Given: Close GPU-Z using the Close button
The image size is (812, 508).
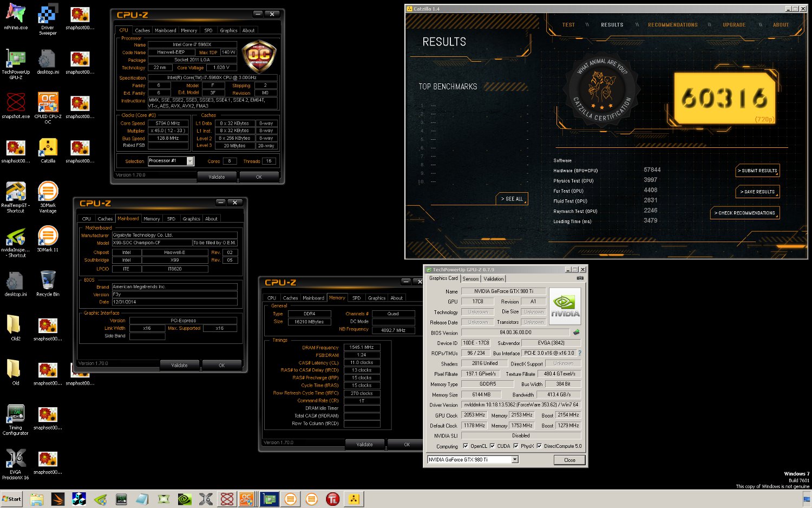Looking at the screenshot, I should pyautogui.click(x=569, y=460).
